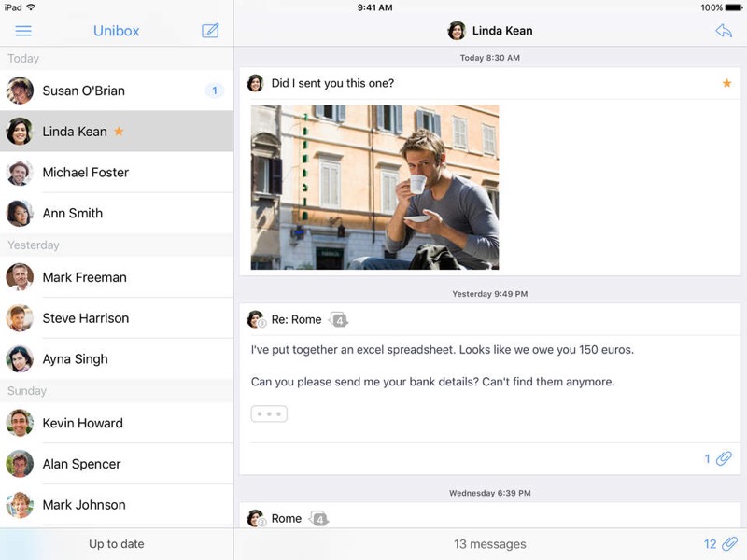The height and width of the screenshot is (560, 747).
Task: Expand thread badge on the Wednesday Rome message
Action: point(319,519)
